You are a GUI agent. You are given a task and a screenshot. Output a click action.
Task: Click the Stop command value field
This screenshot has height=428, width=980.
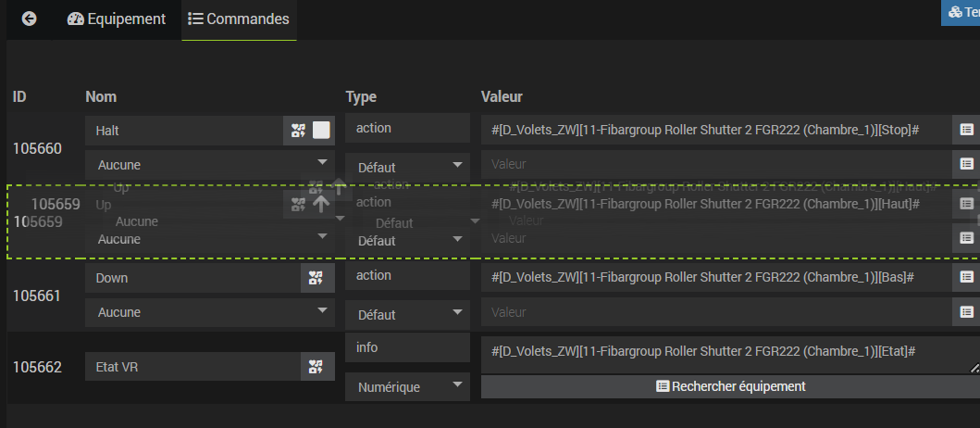click(716, 130)
